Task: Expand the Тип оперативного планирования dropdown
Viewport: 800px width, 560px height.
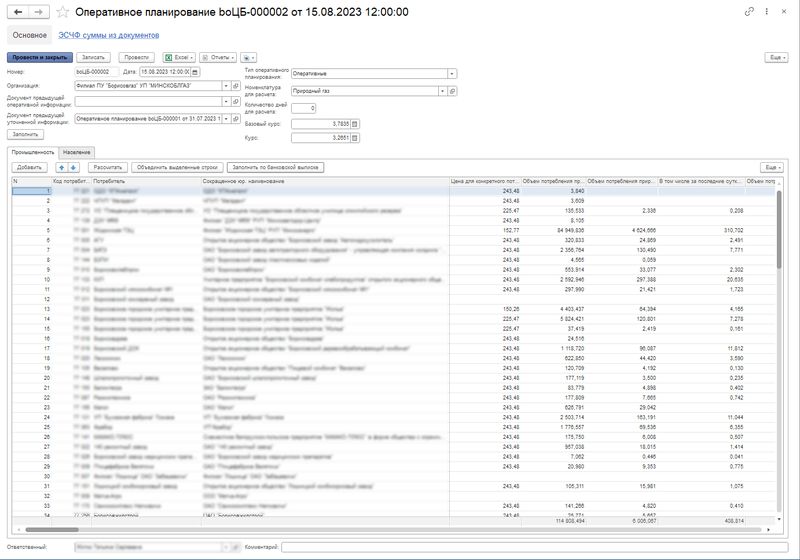Action: pyautogui.click(x=453, y=73)
